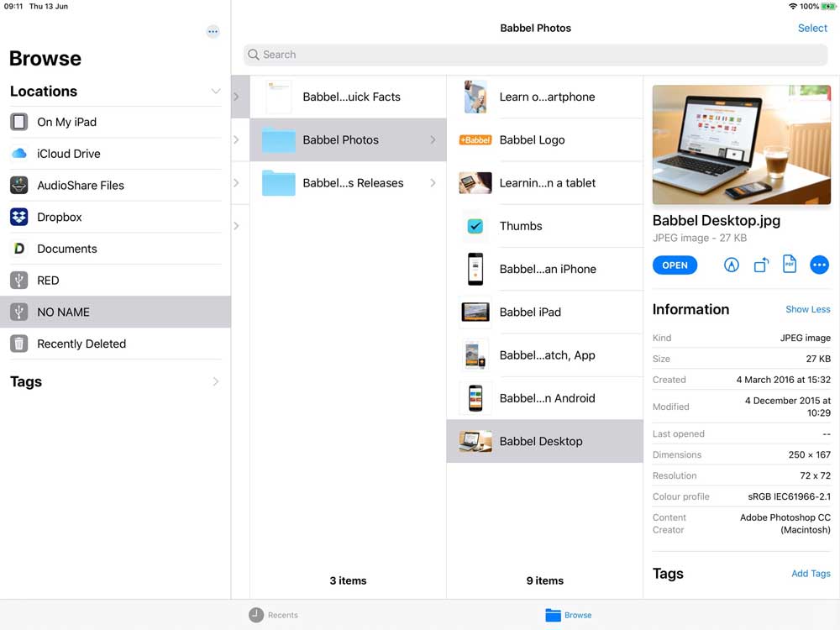Select the RED USB drive icon
The image size is (840, 630).
pos(18,280)
